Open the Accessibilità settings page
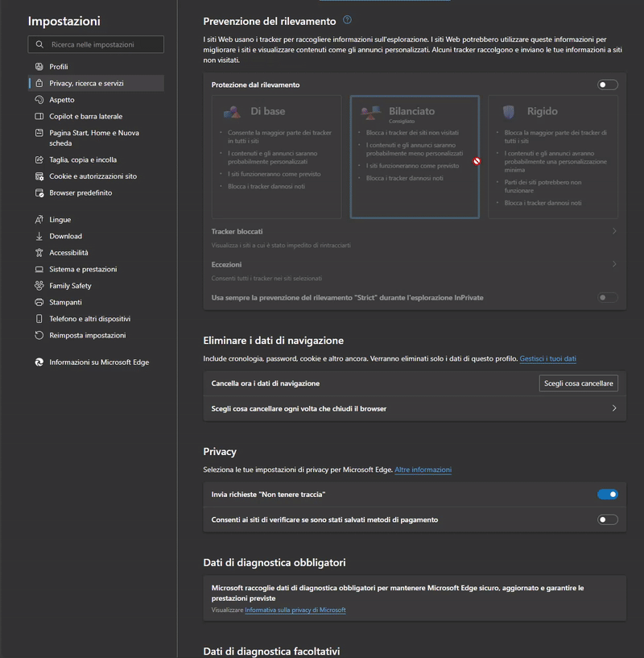 (x=96, y=253)
